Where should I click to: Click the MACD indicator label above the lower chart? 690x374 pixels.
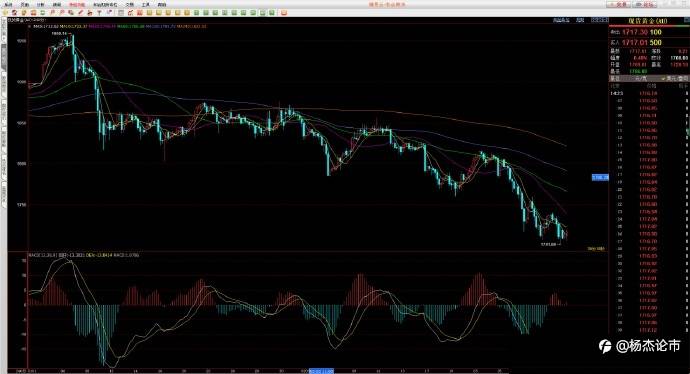83,255
